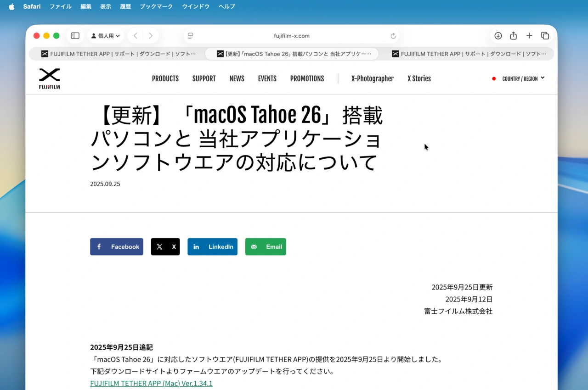Share the page on LinkedIn

pos(212,246)
